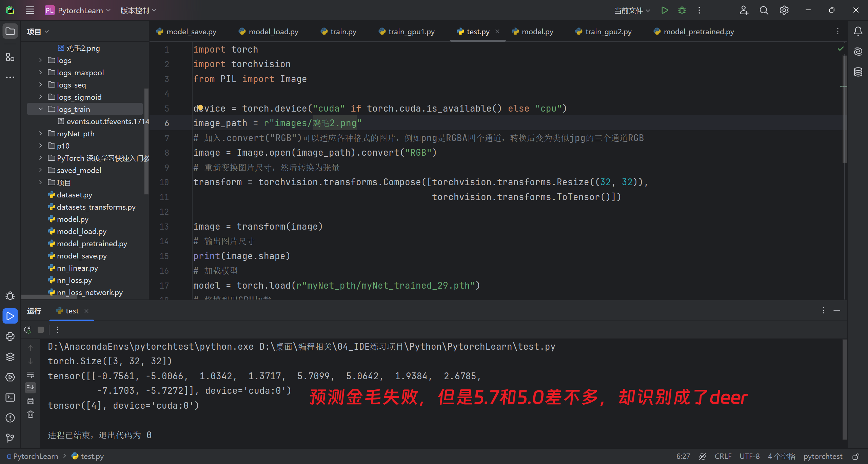
Task: Rerun the test script in the run panel
Action: pos(28,330)
